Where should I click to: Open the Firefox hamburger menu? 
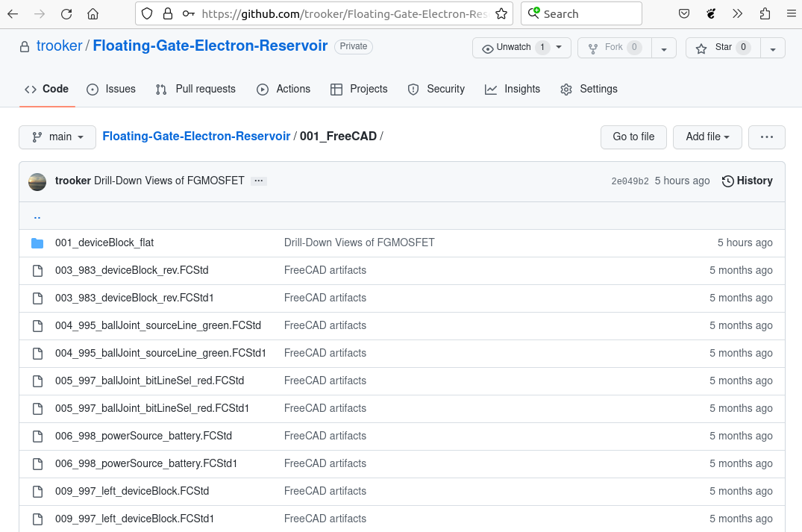[x=790, y=13]
